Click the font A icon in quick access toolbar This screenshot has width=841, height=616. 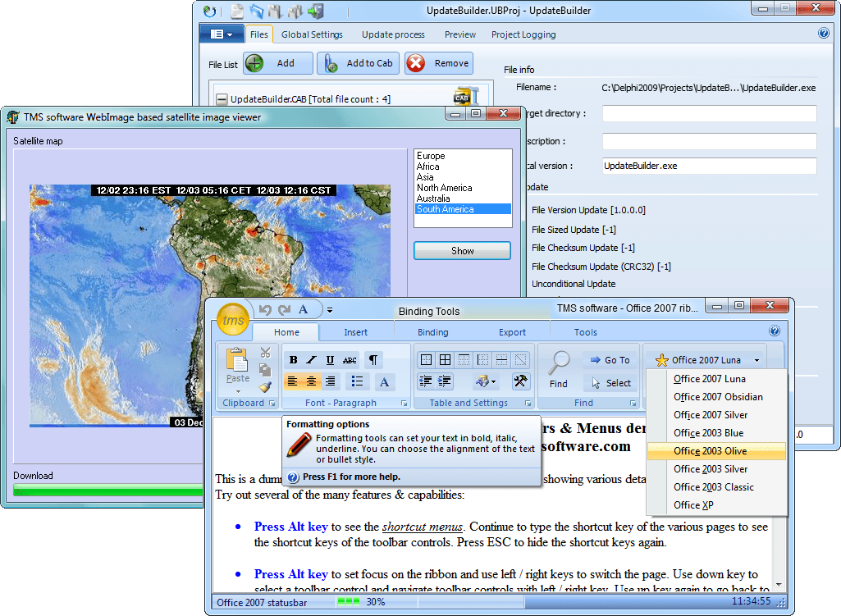point(303,310)
